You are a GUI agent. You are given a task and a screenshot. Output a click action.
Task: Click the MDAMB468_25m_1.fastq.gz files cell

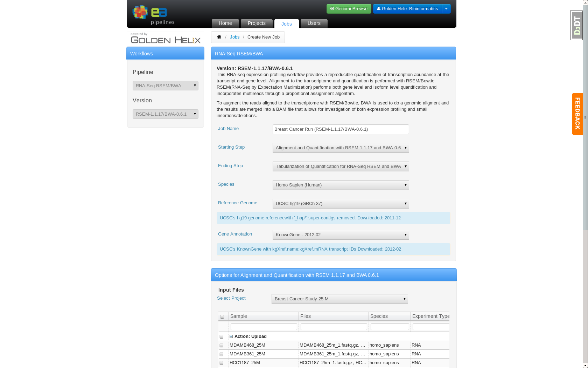pyautogui.click(x=334, y=345)
